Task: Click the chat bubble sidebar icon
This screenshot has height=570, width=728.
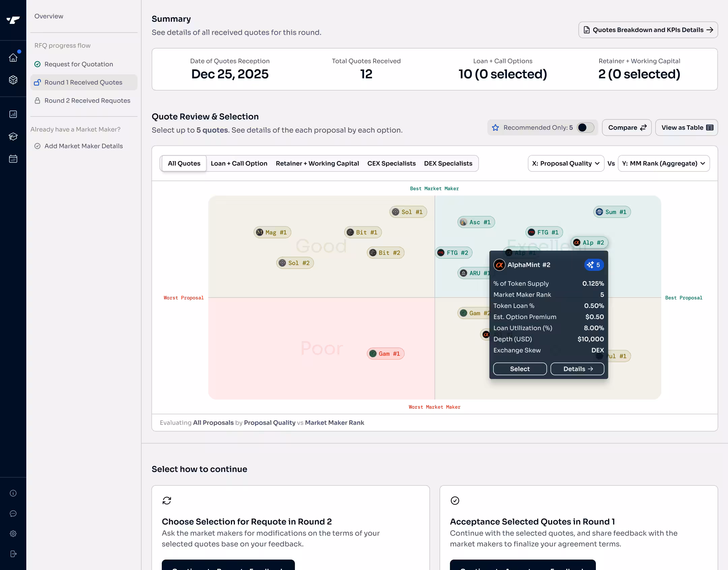Action: pos(13,513)
